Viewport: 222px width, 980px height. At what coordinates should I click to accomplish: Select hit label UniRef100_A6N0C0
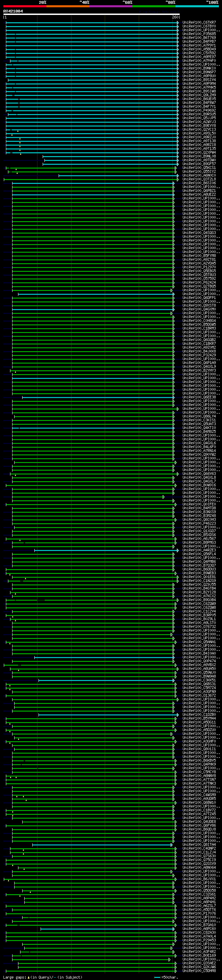click(199, 175)
